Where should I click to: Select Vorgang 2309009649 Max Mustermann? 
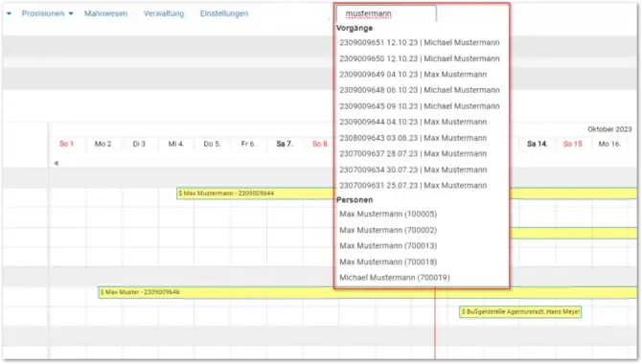413,75
